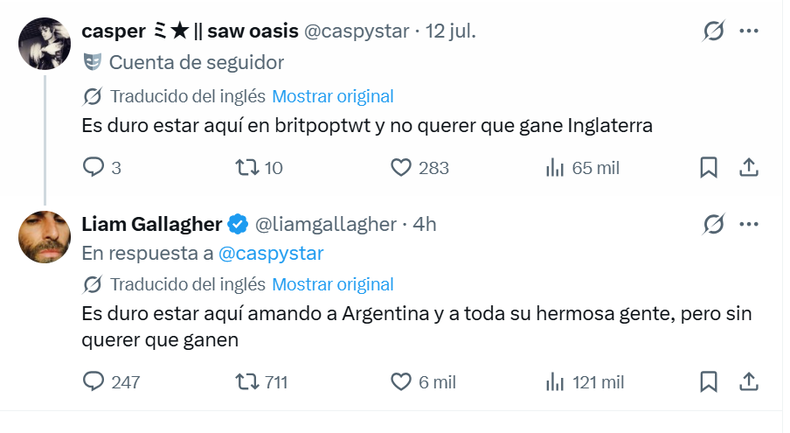
Task: Repost Liam Gallagher's tweet with 711 reposts
Action: (x=261, y=382)
